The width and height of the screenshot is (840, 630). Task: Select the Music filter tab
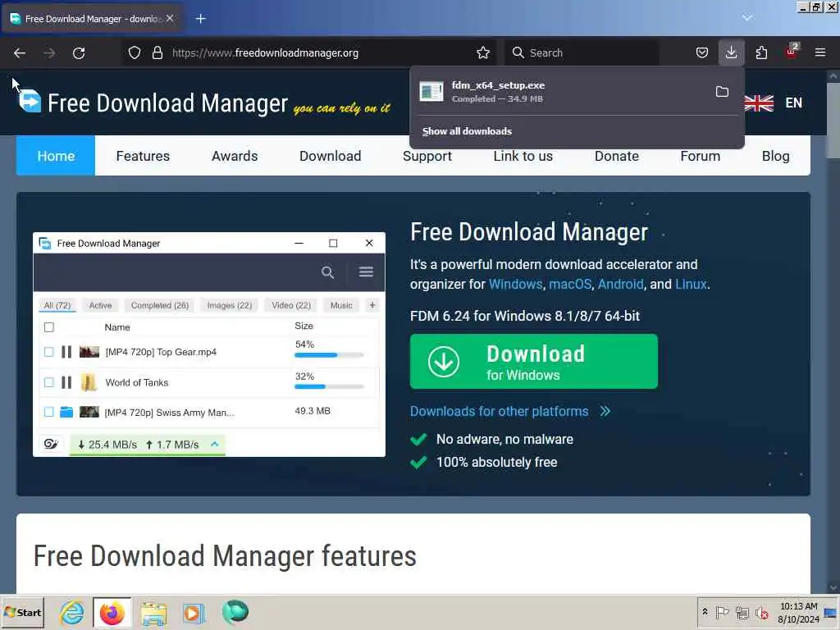[x=341, y=305]
